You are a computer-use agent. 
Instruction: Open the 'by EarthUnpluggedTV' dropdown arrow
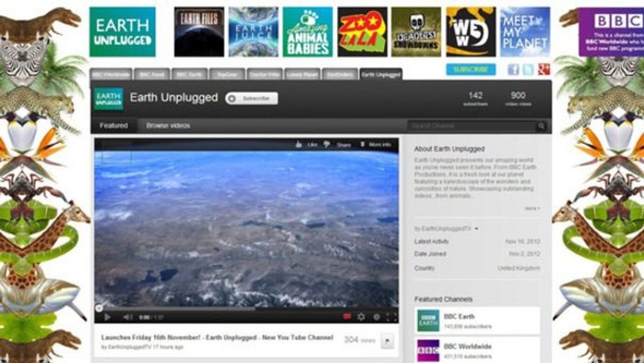pyautogui.click(x=476, y=229)
